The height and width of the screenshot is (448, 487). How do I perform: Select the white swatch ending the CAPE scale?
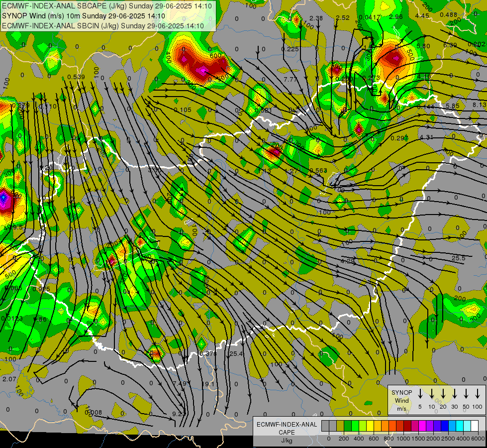point(474,426)
